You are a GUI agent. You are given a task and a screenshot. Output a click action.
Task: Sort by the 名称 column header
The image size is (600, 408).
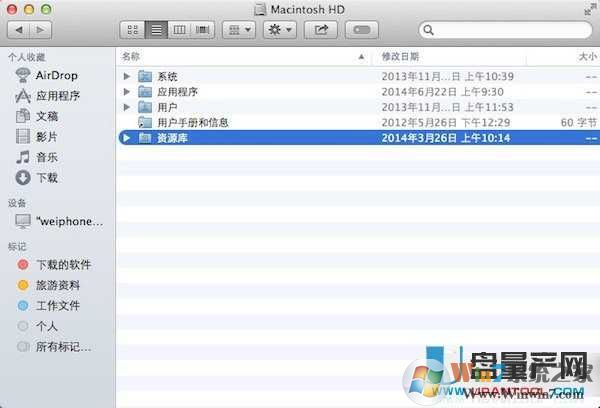click(x=131, y=57)
